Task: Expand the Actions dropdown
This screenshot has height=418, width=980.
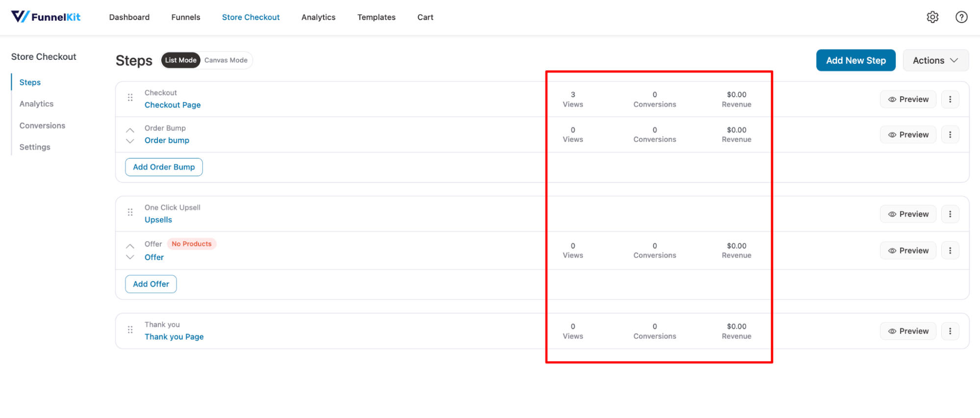Action: pos(935,60)
